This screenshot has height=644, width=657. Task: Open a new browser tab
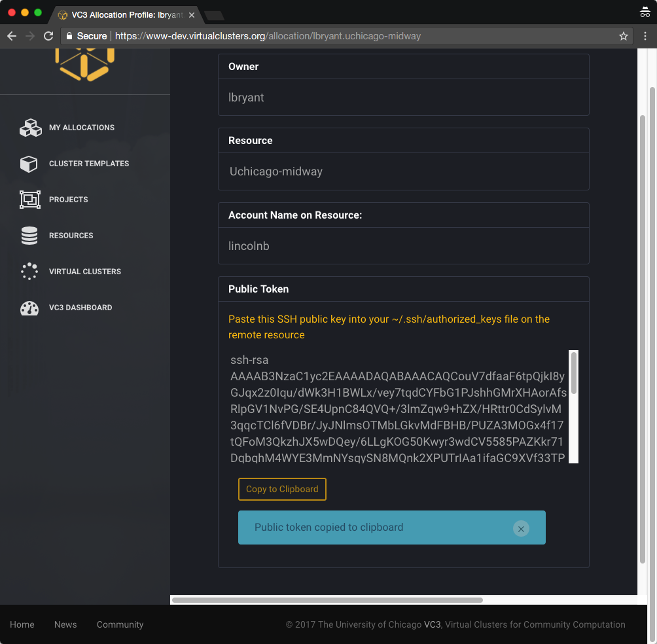click(x=215, y=16)
